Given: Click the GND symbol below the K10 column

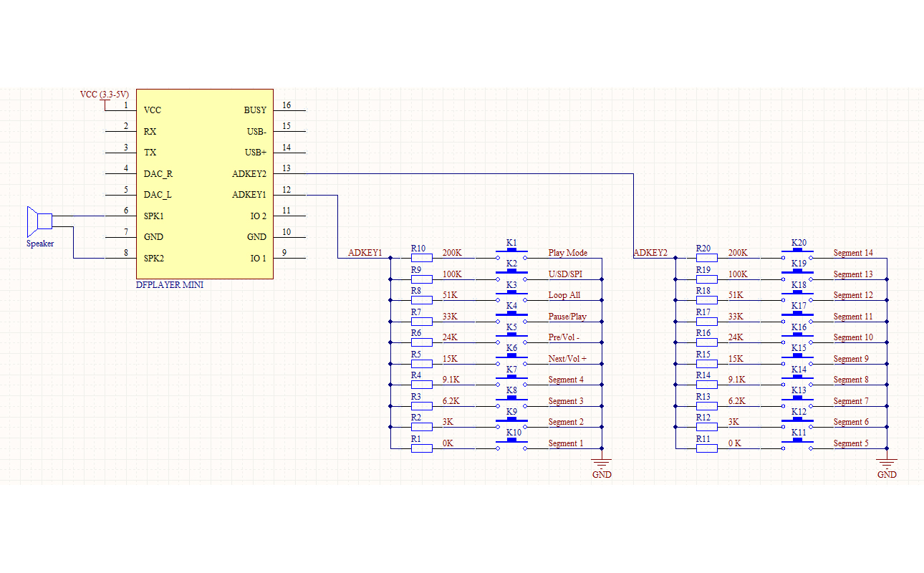Looking at the screenshot, I should (x=602, y=463).
